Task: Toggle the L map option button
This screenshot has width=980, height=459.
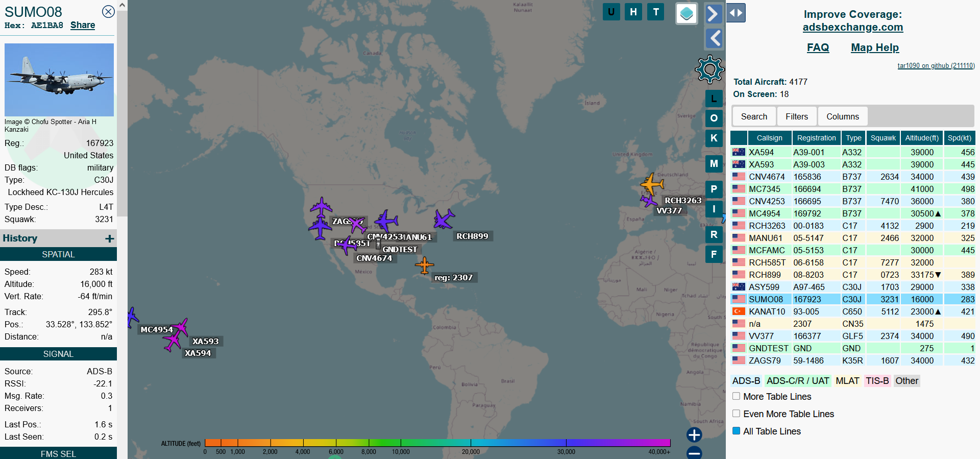Action: tap(714, 99)
